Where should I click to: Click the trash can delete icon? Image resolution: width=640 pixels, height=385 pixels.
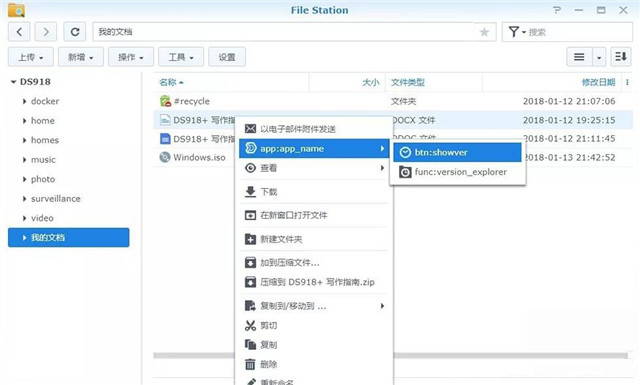click(250, 364)
